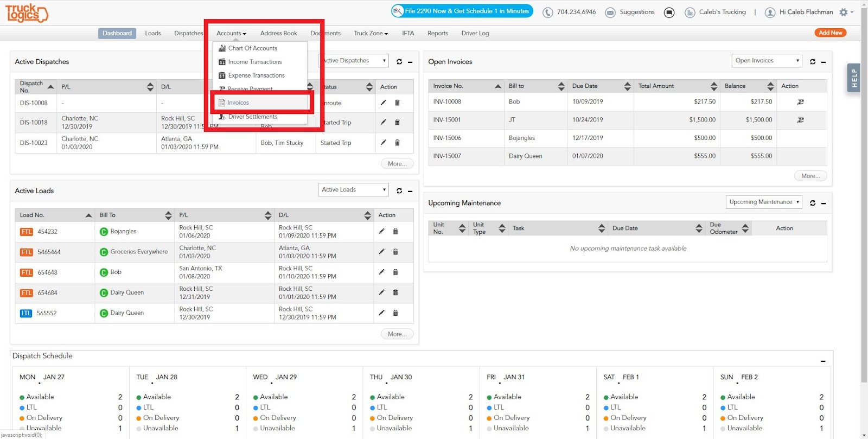This screenshot has width=868, height=439.
Task: Collapse the Active Dispatches panel
Action: [x=410, y=62]
